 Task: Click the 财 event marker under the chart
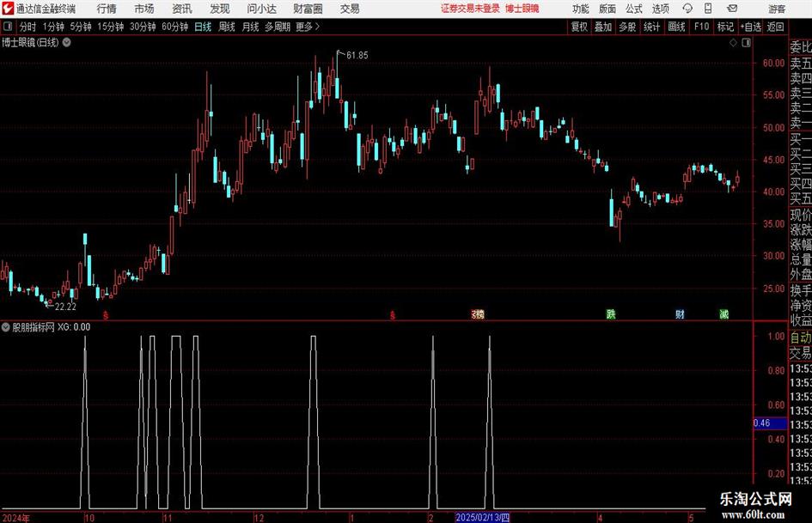pyautogui.click(x=680, y=313)
